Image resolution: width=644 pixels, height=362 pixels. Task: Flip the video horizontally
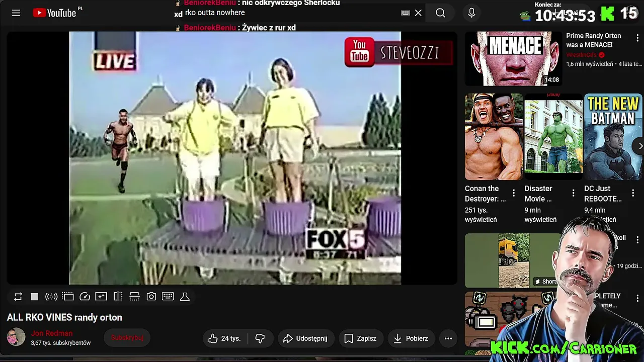[x=118, y=297]
